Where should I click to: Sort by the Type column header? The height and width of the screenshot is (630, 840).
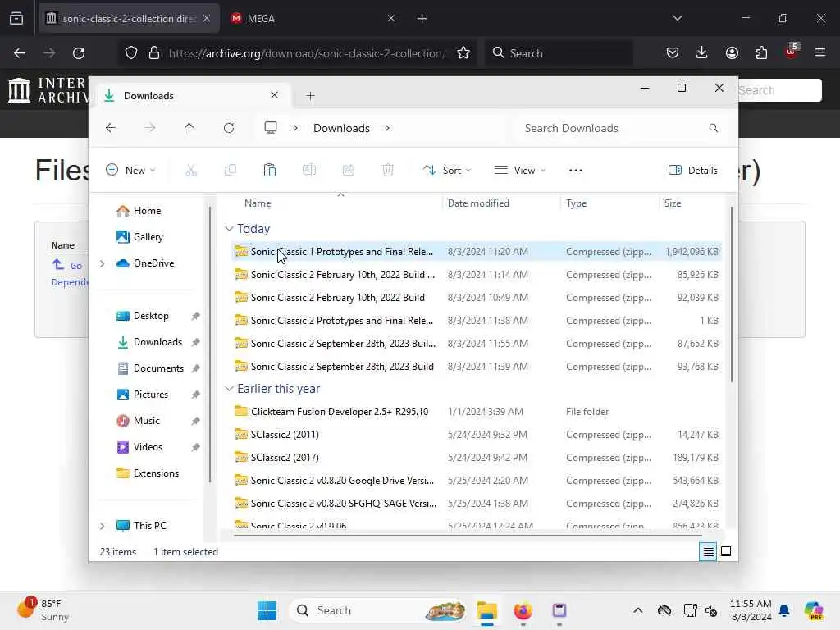click(577, 203)
